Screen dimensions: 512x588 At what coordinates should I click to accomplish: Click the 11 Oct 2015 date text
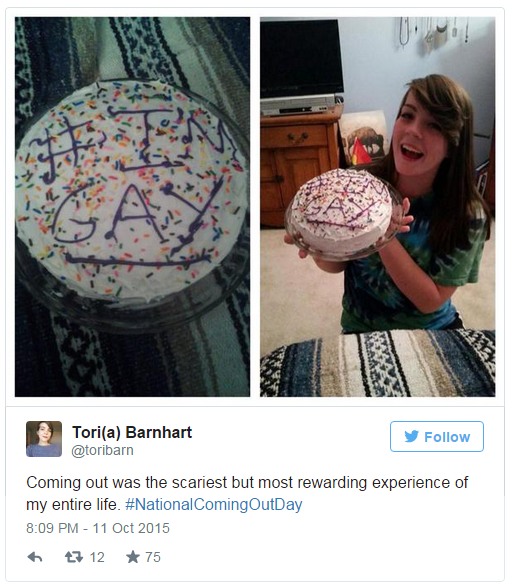pyautogui.click(x=131, y=528)
